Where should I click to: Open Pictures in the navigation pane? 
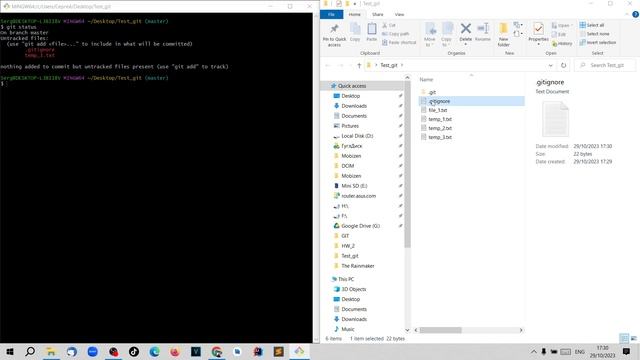(x=350, y=126)
